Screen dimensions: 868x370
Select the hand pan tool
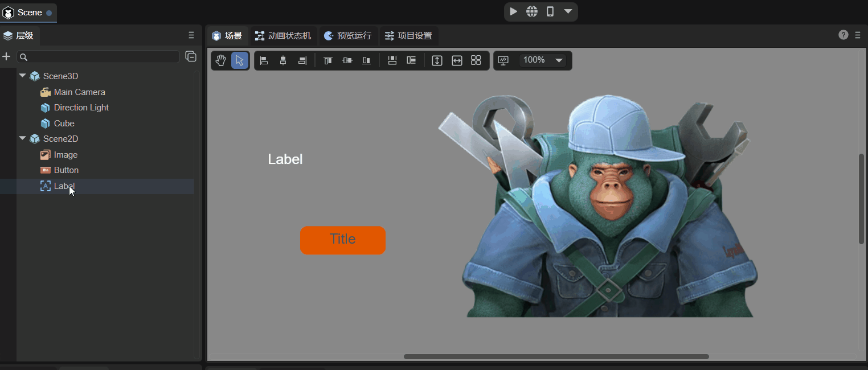click(221, 60)
